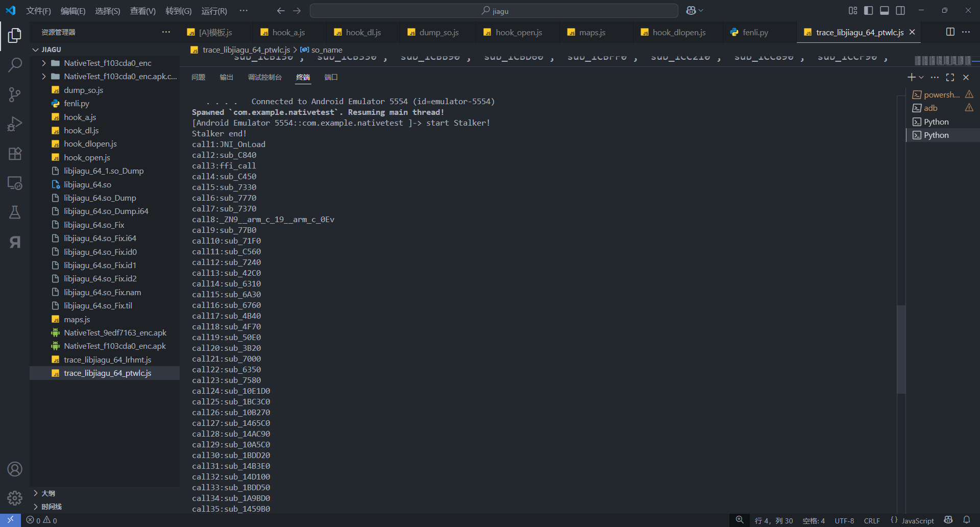The height and width of the screenshot is (527, 980).
Task: Go forward with the navigation arrow
Action: point(297,11)
